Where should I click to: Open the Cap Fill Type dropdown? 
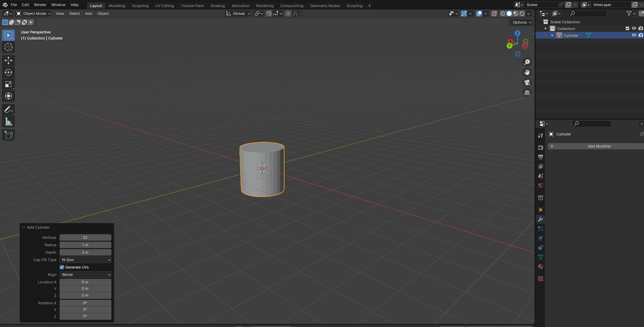[85, 260]
